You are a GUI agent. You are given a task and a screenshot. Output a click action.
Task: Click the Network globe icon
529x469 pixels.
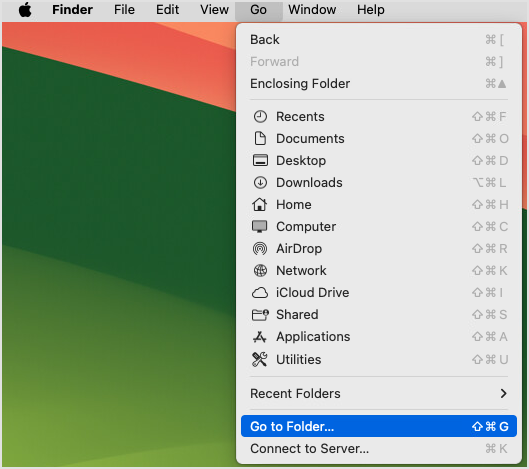260,271
